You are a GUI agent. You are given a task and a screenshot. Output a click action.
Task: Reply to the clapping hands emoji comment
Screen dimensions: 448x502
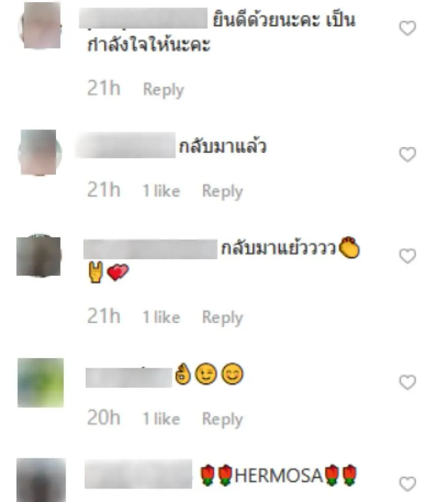pos(222,317)
